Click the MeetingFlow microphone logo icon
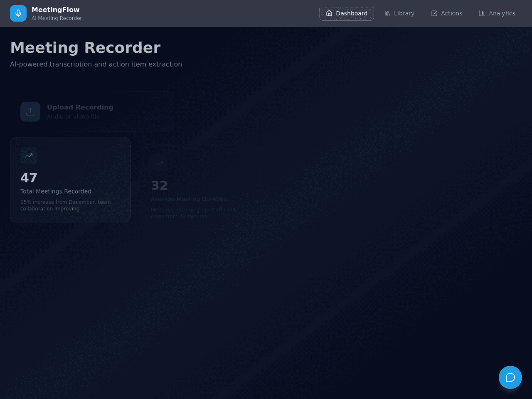Viewport: 532px width, 399px height. point(18,13)
